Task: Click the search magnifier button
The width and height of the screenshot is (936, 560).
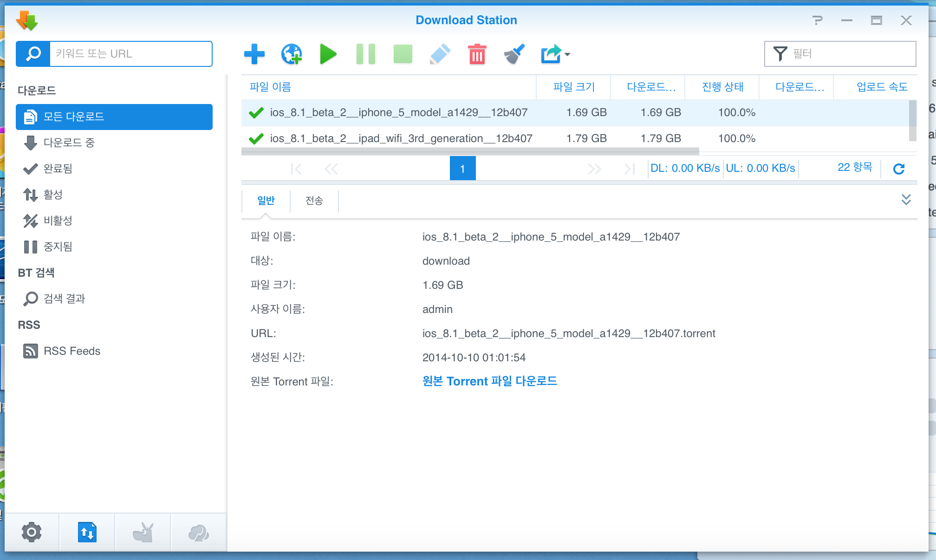Action: 33,54
